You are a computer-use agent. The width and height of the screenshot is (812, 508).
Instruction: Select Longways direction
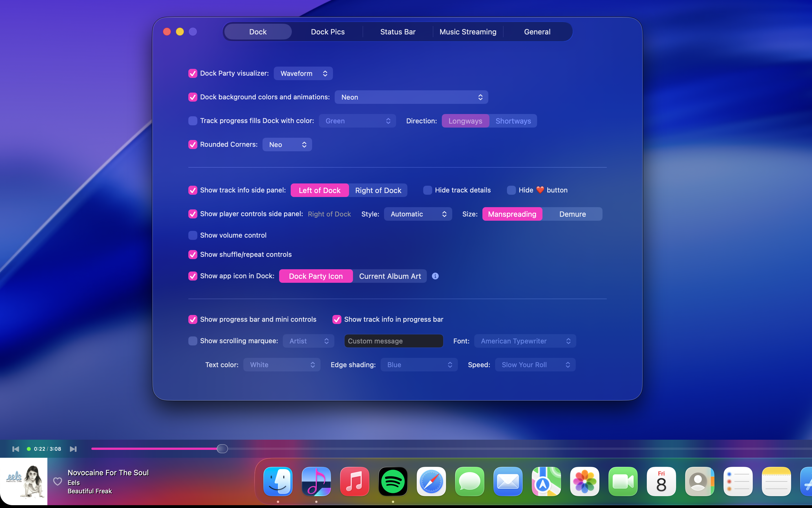click(465, 121)
